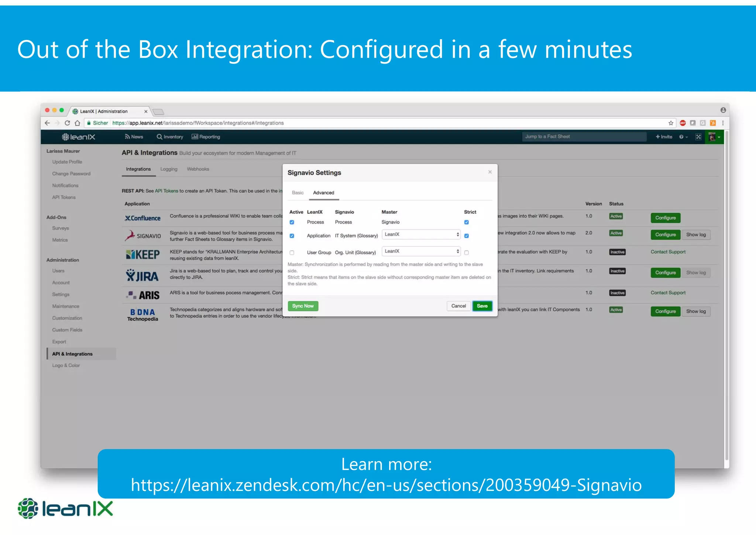Toggle Strict checkbox for Process row
756x535 pixels.
467,222
